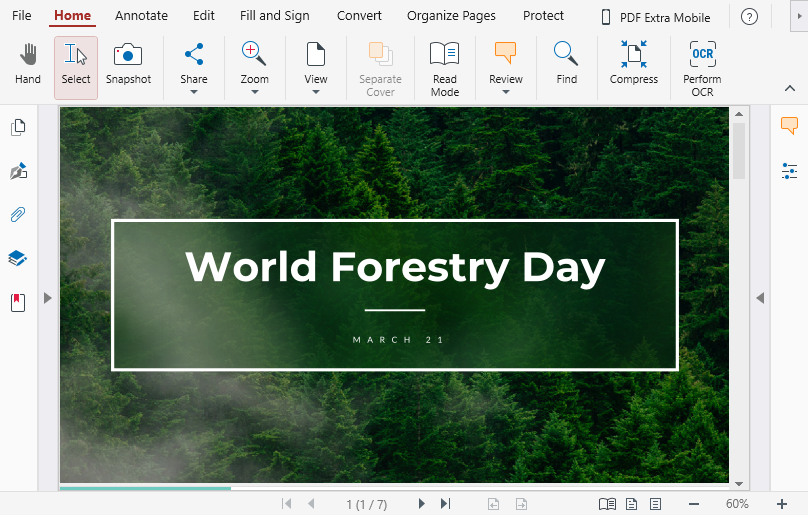Open the attachments paperclip panel
Viewport: 808px width, 515px height.
coord(18,214)
